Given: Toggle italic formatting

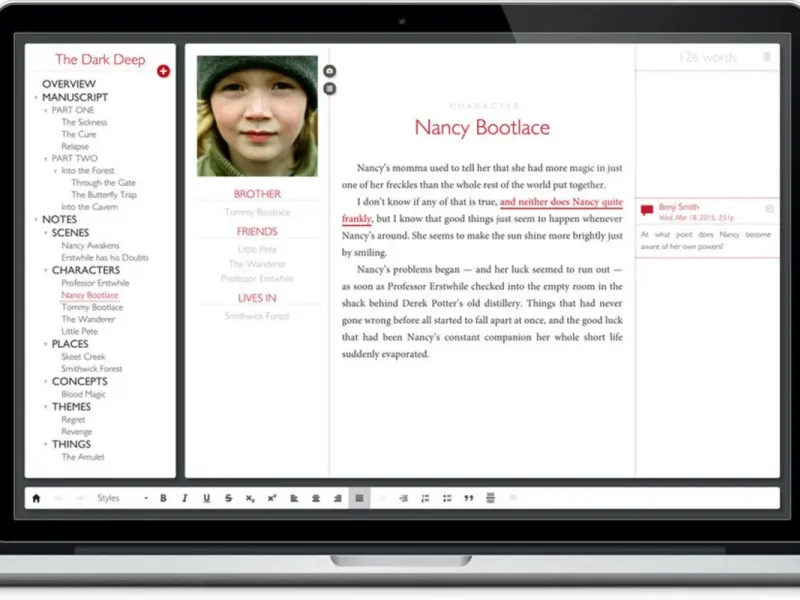Looking at the screenshot, I should tap(185, 498).
